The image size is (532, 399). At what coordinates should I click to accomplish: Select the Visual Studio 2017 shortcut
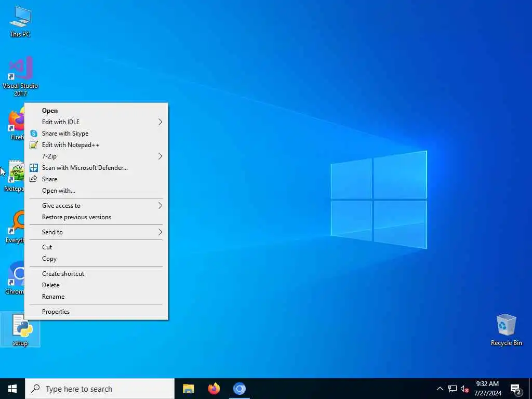[20, 76]
